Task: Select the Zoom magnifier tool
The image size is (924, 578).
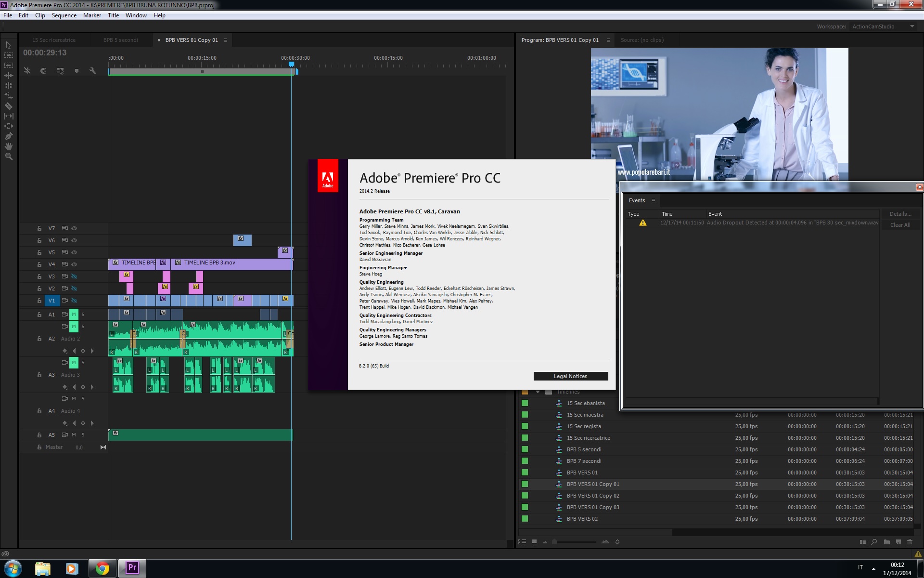Action: 8,157
